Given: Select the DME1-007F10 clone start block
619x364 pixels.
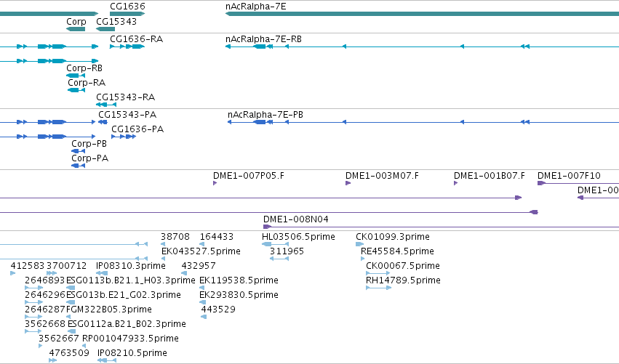Looking at the screenshot, I should click(542, 183).
